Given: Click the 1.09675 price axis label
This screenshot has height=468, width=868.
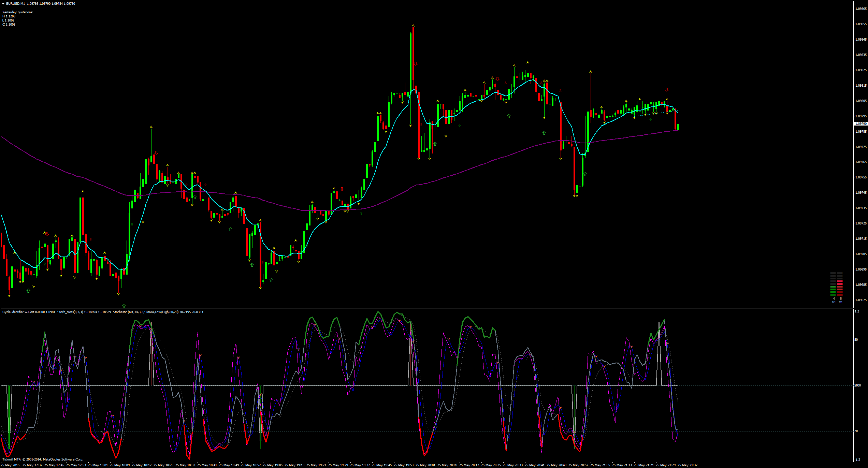Looking at the screenshot, I should [861, 300].
